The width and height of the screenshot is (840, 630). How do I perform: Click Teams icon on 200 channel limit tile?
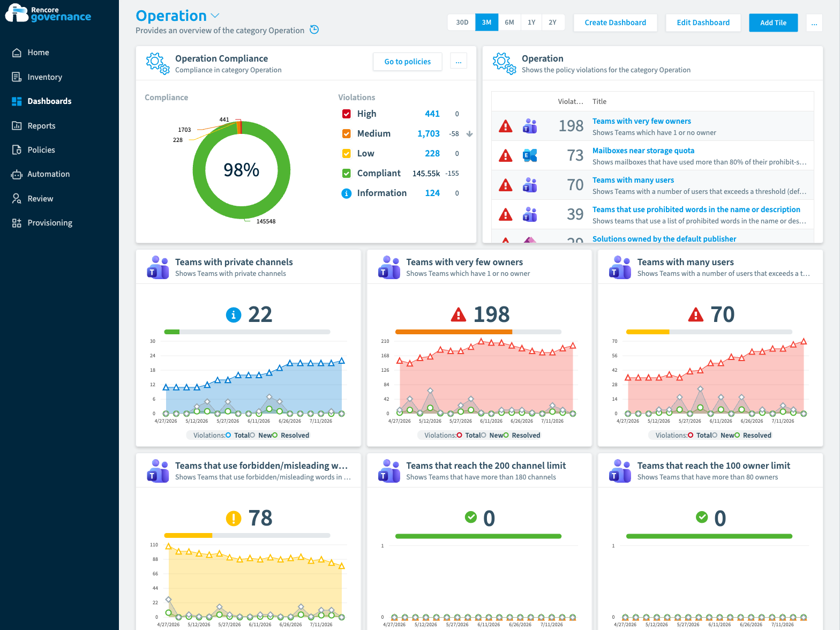pos(389,471)
